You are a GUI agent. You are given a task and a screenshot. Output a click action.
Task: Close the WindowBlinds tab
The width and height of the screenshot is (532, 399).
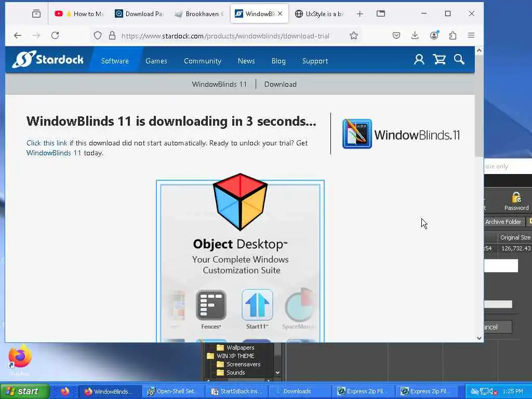tap(280, 14)
